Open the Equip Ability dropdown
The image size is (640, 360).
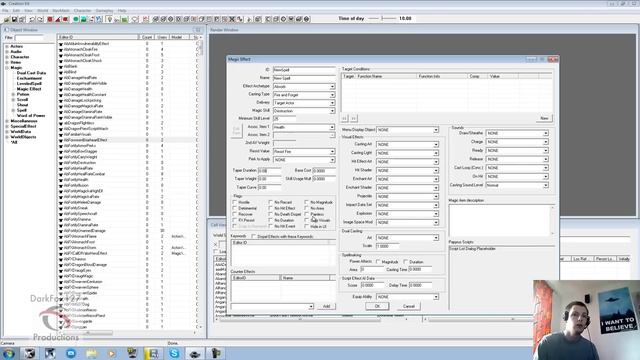coord(436,297)
